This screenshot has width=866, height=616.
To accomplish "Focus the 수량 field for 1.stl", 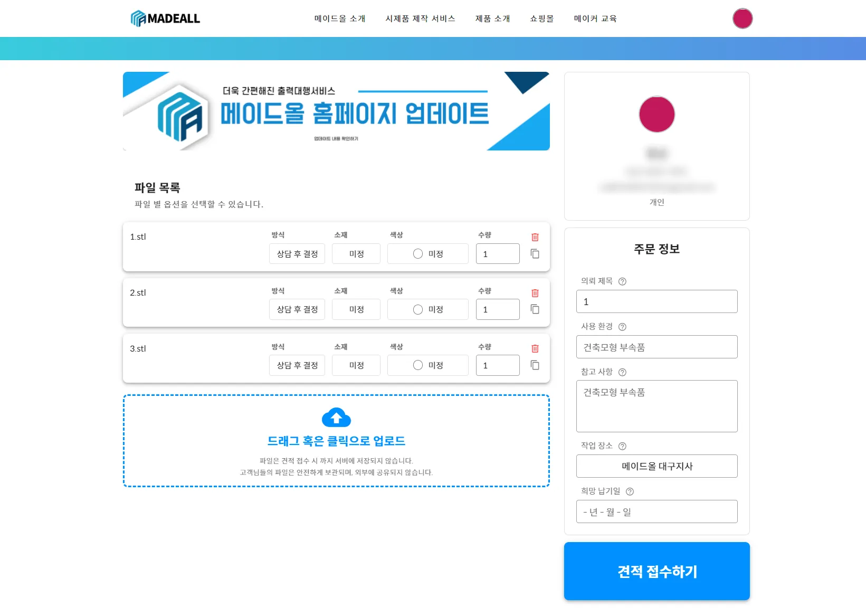I will 498,254.
